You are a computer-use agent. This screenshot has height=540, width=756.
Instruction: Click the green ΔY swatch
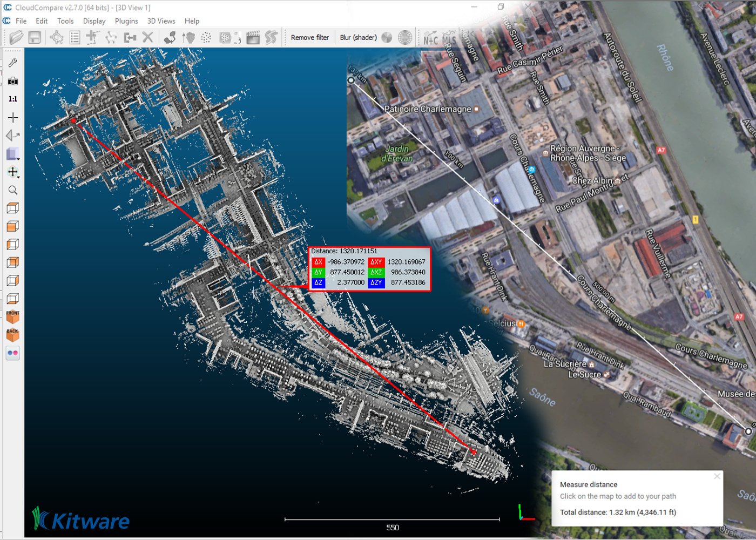coord(318,272)
